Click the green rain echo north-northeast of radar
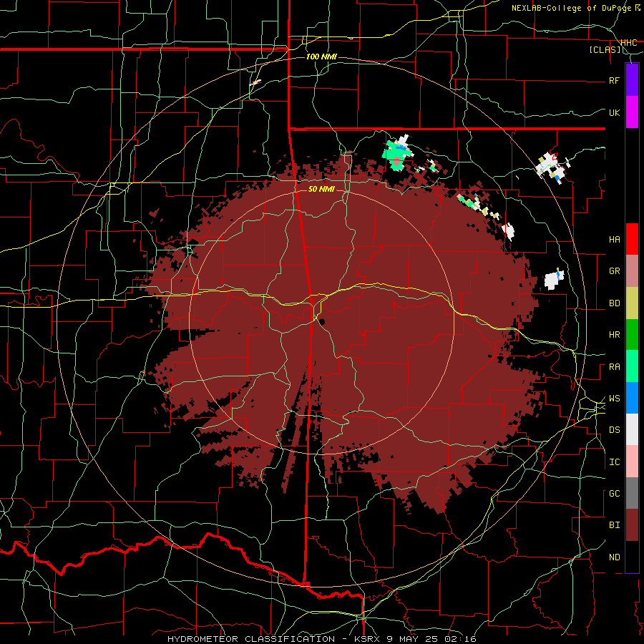Image resolution: width=644 pixels, height=644 pixels. point(396,153)
